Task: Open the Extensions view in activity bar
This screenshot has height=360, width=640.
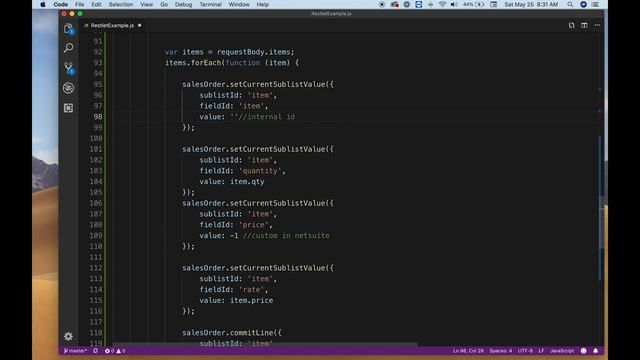Action: pos(69,108)
